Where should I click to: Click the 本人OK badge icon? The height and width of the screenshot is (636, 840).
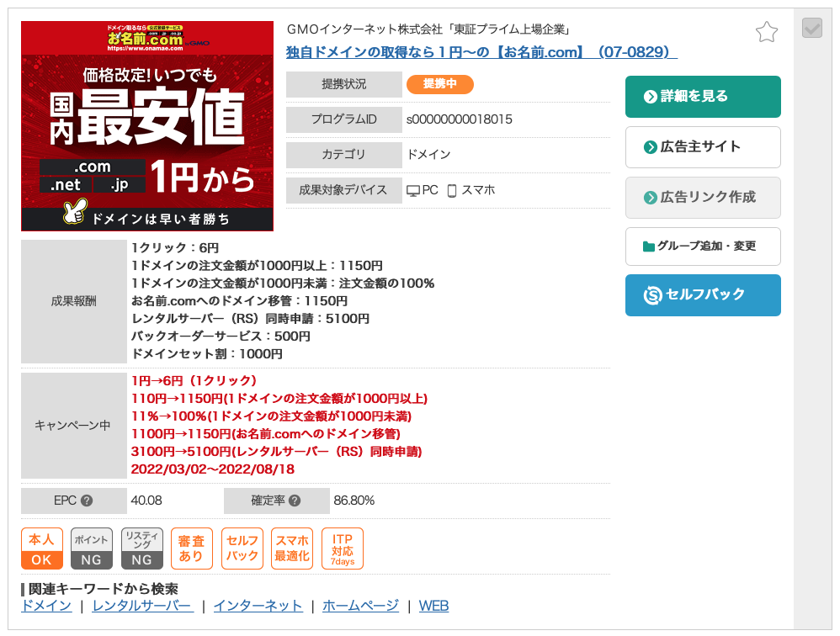point(42,549)
